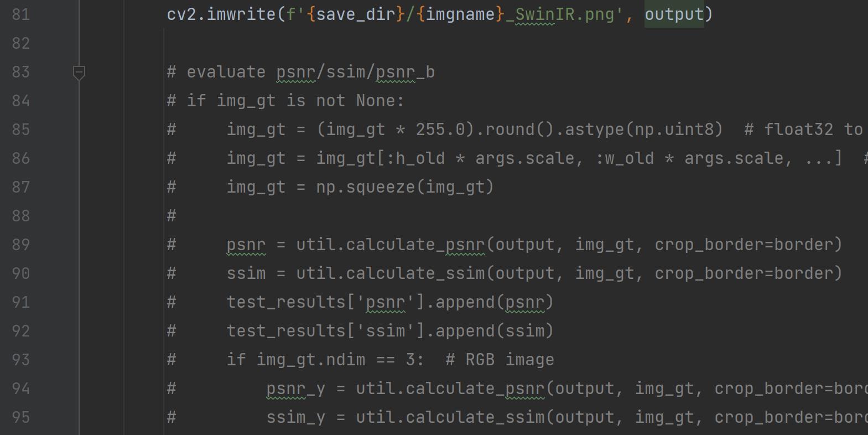The height and width of the screenshot is (435, 868).
Task: Click the empty line 82 in the editor
Action: (x=443, y=43)
